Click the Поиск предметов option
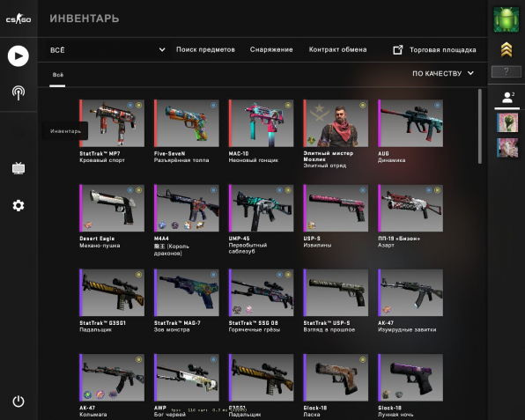Viewport: 525px width, 420px height. 205,49
